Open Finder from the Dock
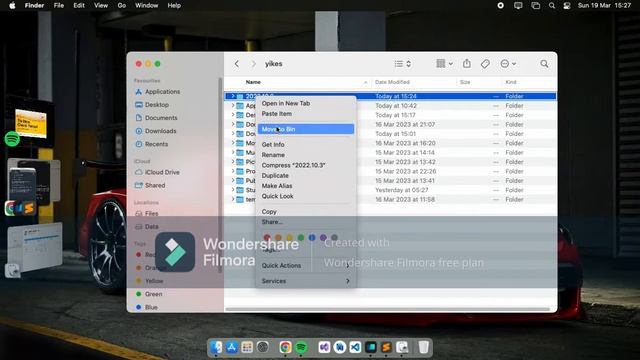 coord(216,347)
